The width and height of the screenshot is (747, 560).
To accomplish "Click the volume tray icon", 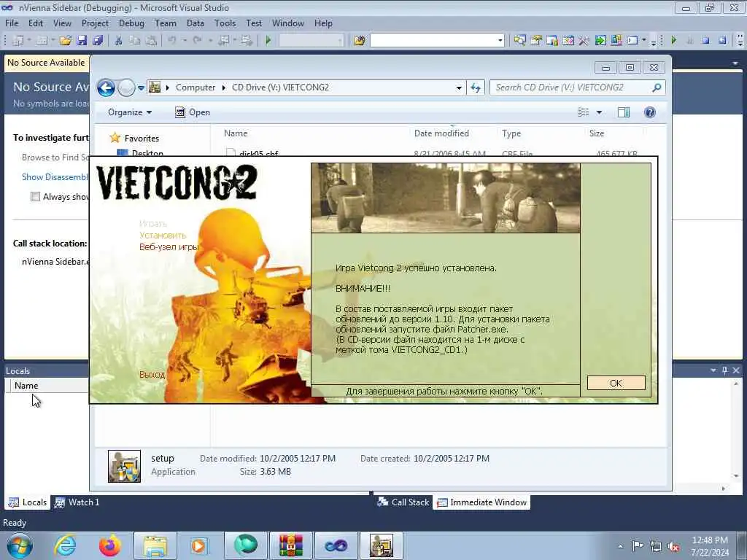I will tap(673, 547).
